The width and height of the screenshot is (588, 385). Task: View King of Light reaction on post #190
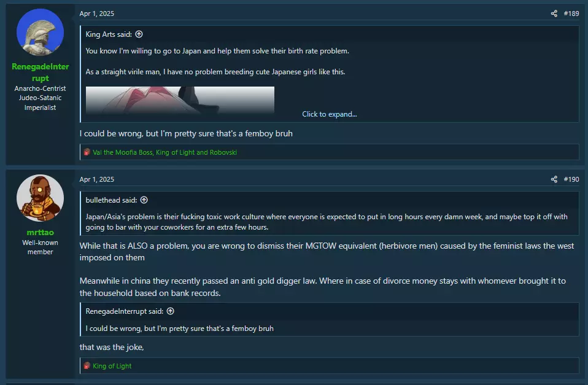[x=112, y=366]
